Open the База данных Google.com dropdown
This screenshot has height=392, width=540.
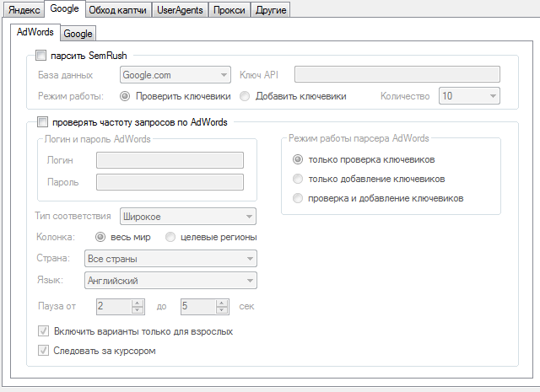175,76
